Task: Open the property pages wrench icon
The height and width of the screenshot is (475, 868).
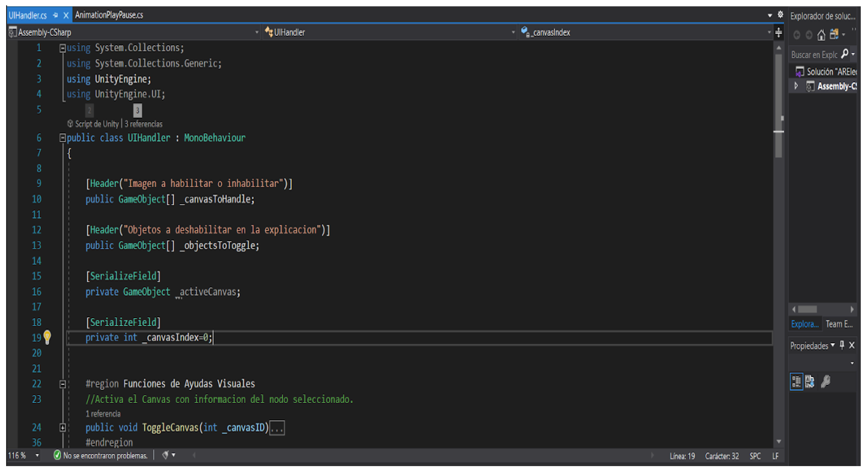Action: point(825,382)
